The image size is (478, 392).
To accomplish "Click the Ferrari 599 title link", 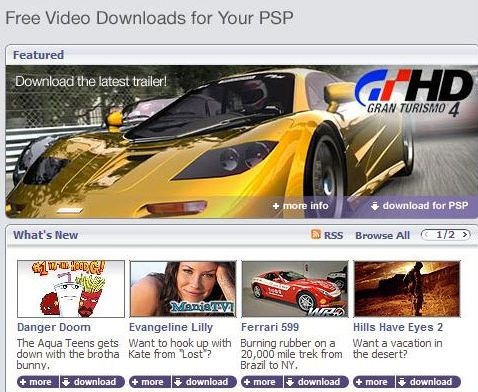I will 270,327.
